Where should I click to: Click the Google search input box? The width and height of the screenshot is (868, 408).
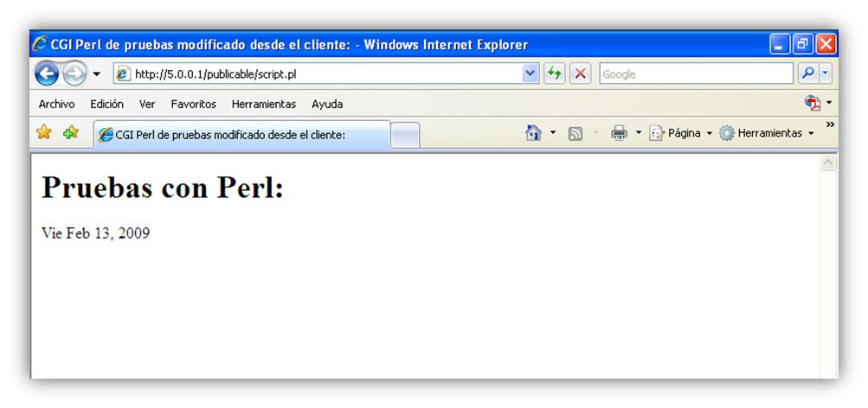[x=697, y=73]
